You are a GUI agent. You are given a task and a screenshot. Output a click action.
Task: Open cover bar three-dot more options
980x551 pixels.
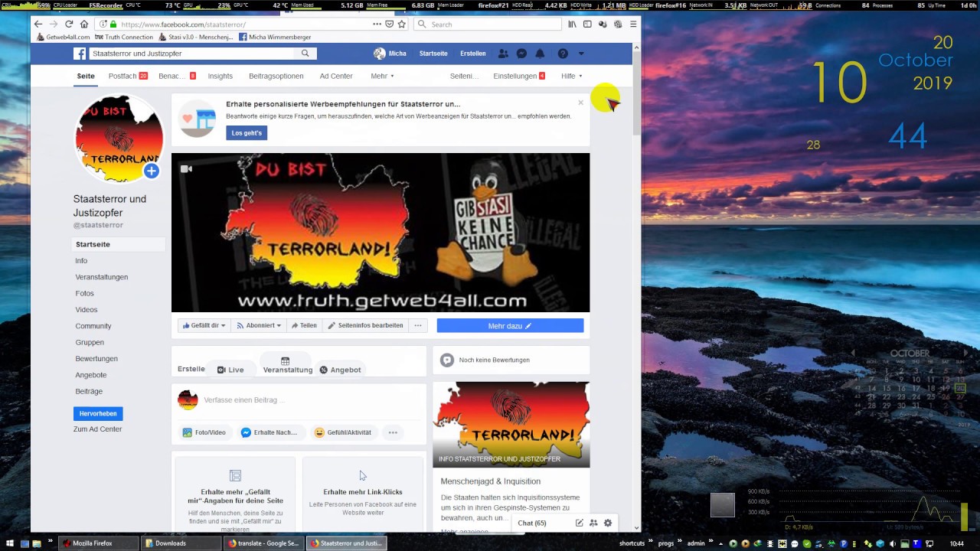418,325
